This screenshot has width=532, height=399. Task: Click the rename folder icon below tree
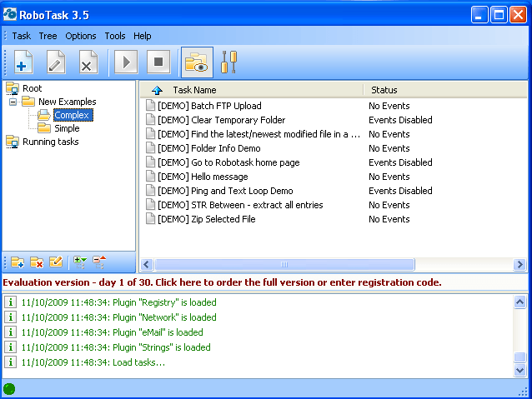[56, 262]
